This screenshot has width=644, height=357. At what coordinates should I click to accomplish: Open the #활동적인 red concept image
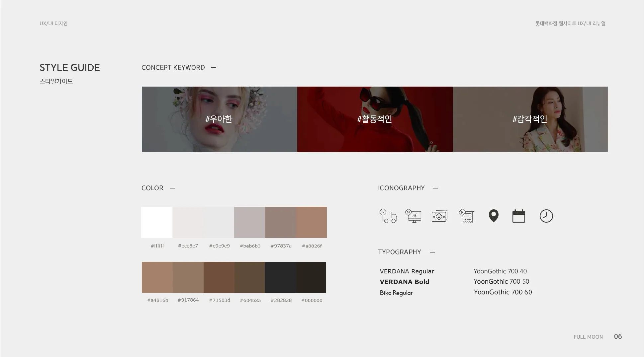(375, 119)
